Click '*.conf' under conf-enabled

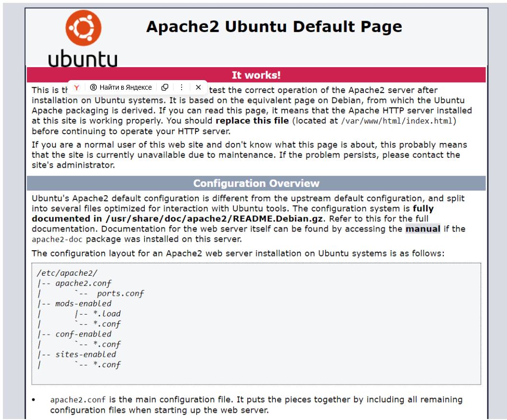tap(107, 344)
